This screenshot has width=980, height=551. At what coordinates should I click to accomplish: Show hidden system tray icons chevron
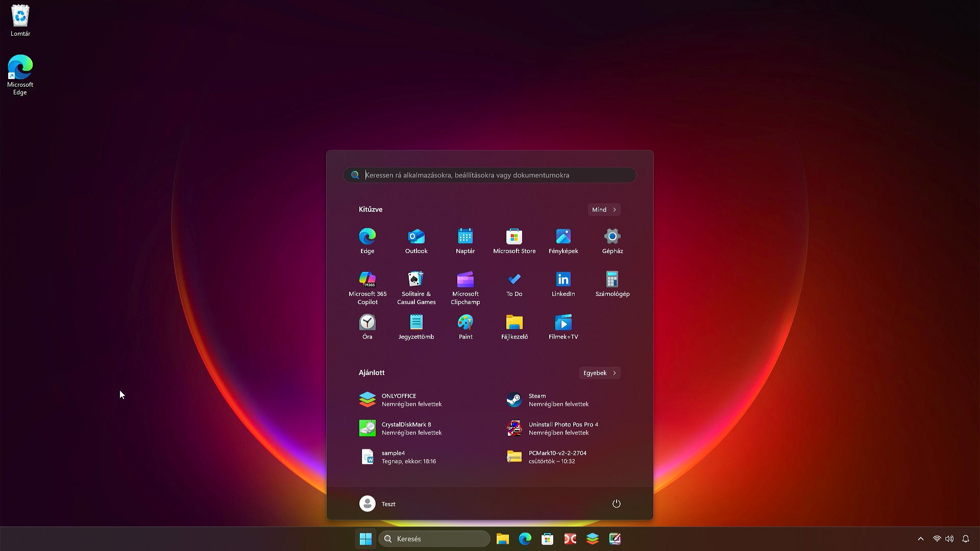(x=920, y=539)
